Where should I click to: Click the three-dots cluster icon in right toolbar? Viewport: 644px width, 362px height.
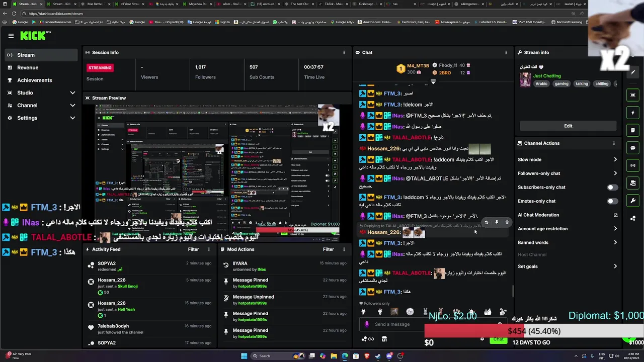pos(633,218)
